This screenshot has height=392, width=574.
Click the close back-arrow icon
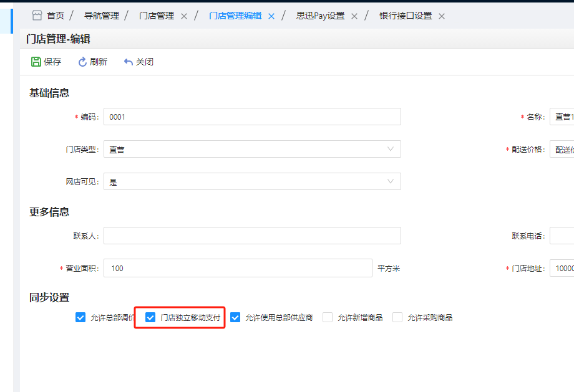(x=128, y=62)
